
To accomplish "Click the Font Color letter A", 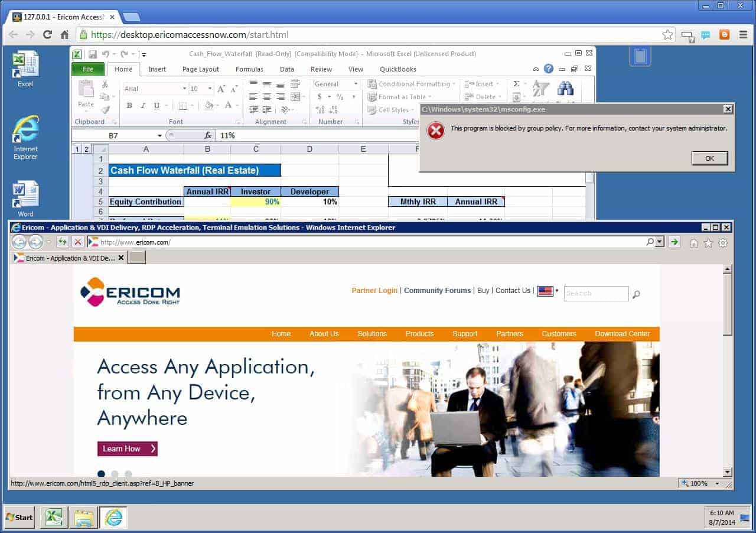I will 229,106.
